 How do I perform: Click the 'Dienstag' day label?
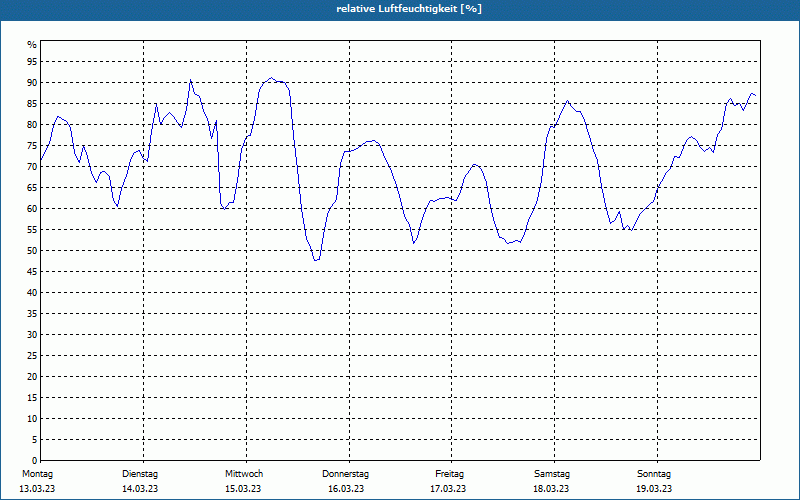140,474
